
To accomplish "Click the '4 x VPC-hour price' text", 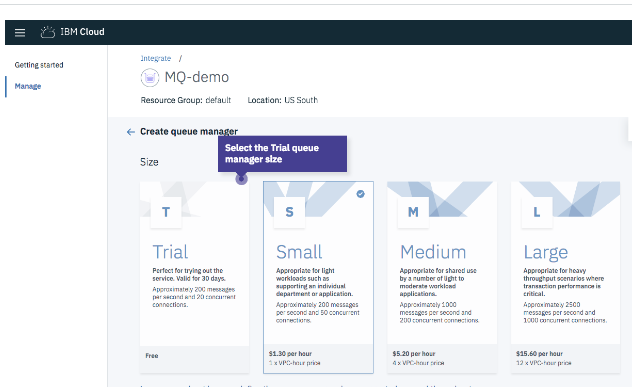I will [418, 363].
